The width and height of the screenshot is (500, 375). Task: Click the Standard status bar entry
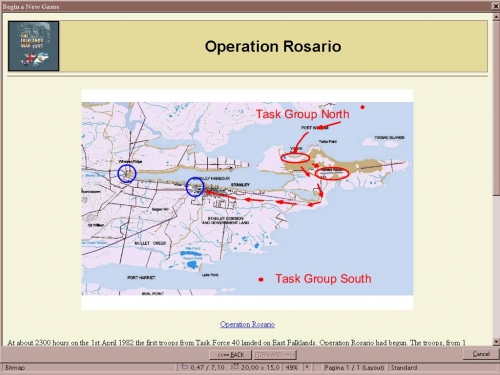click(404, 367)
